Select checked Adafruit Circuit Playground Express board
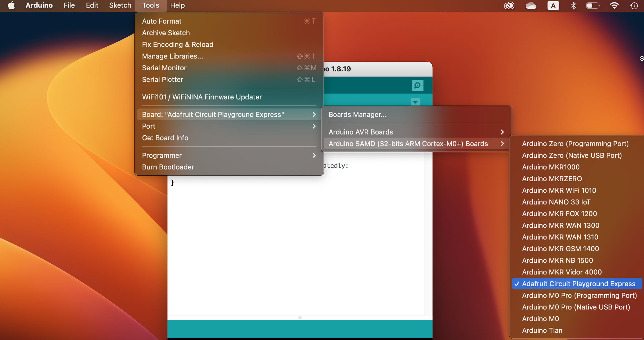644x340 pixels. point(578,284)
